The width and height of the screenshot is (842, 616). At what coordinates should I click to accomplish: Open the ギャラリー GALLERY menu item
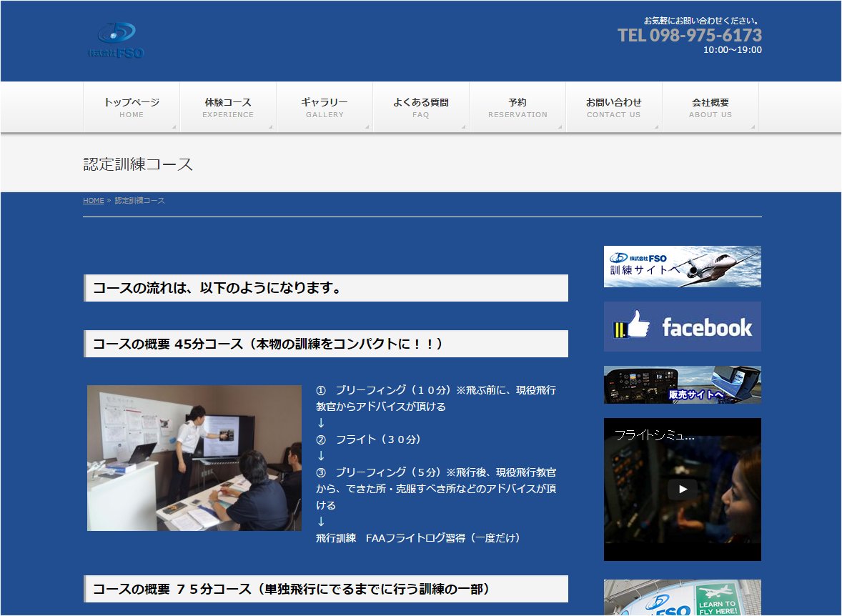tap(325, 107)
